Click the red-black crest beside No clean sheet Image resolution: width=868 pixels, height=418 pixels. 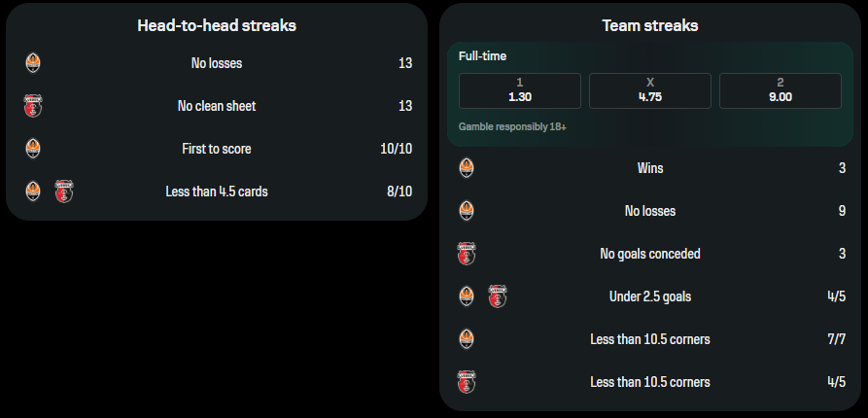coord(33,106)
